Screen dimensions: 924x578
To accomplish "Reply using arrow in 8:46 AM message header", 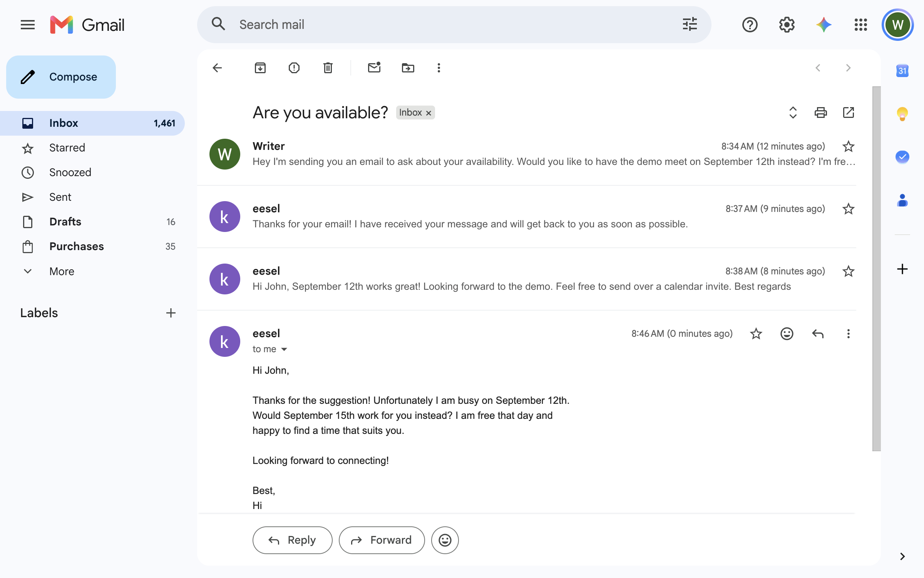I will point(818,334).
